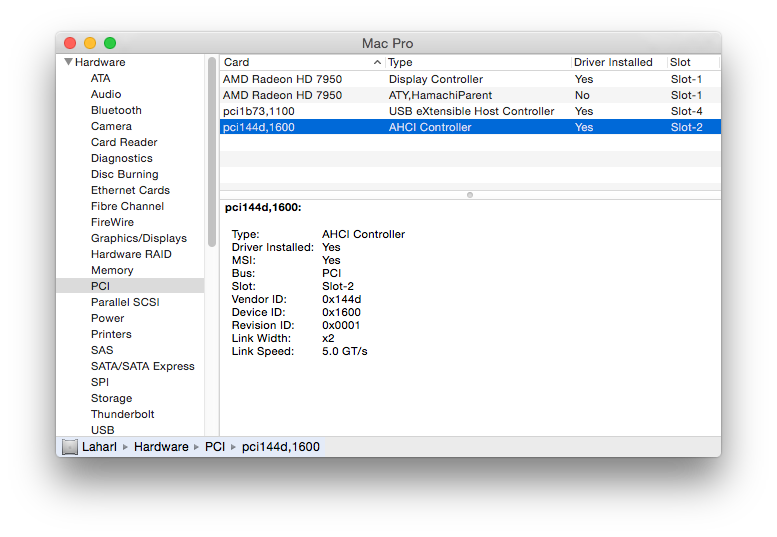Viewport: 777px width, 537px height.
Task: Close the Mac Pro window
Action: (x=70, y=43)
